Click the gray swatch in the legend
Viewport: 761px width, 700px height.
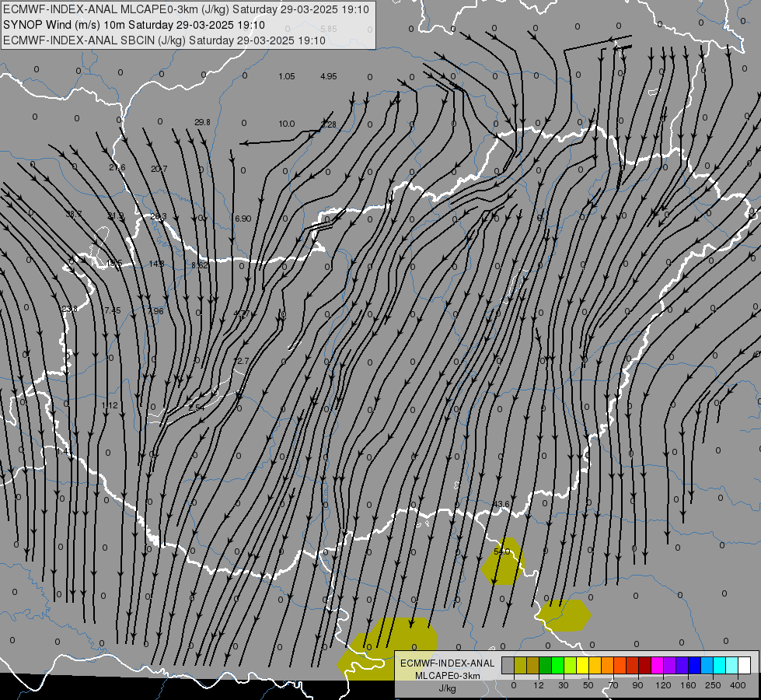coord(508,665)
